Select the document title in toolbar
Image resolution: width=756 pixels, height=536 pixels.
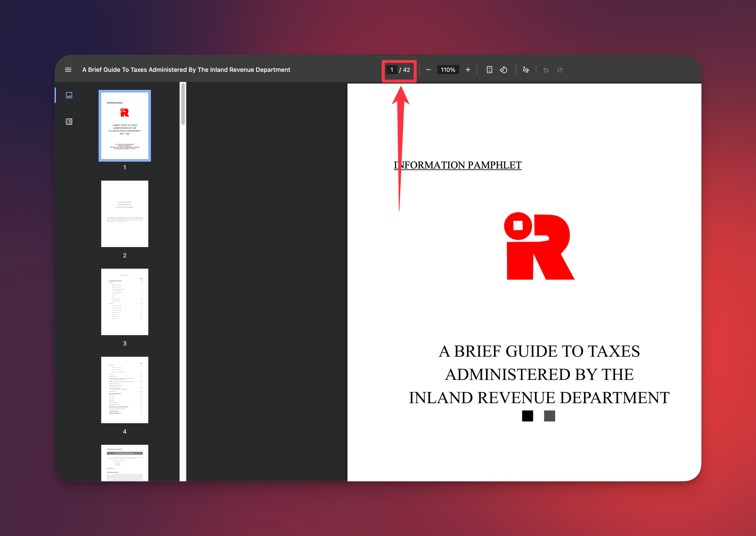tap(186, 70)
